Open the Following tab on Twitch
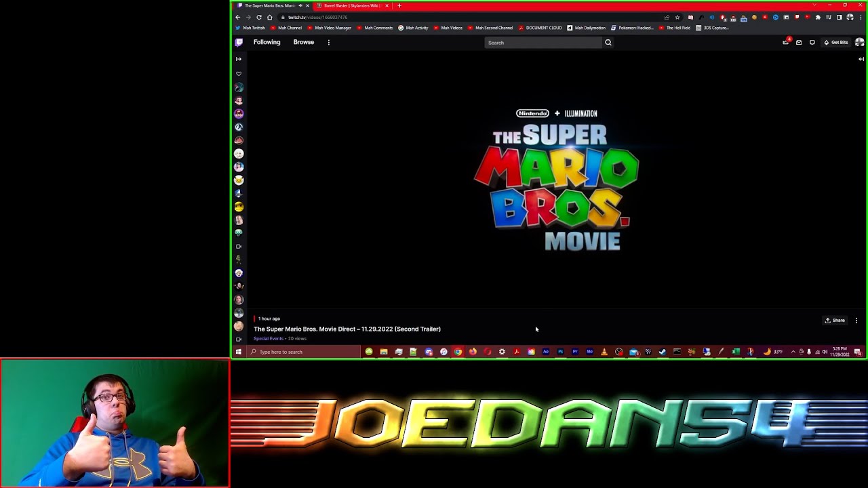 267,42
